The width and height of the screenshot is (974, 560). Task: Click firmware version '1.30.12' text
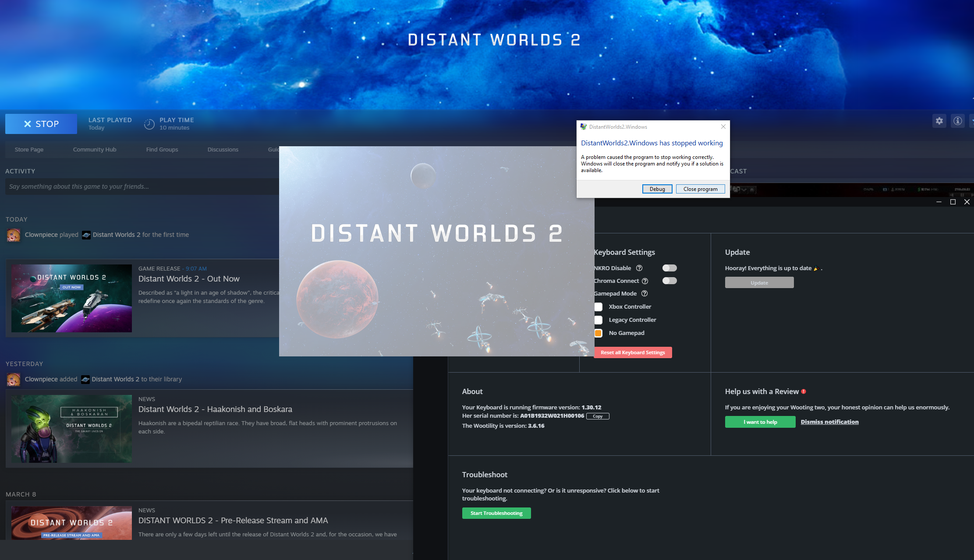pos(591,408)
